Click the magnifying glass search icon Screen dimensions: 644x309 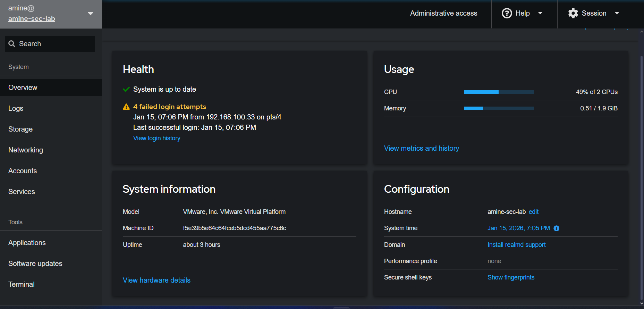click(12, 44)
